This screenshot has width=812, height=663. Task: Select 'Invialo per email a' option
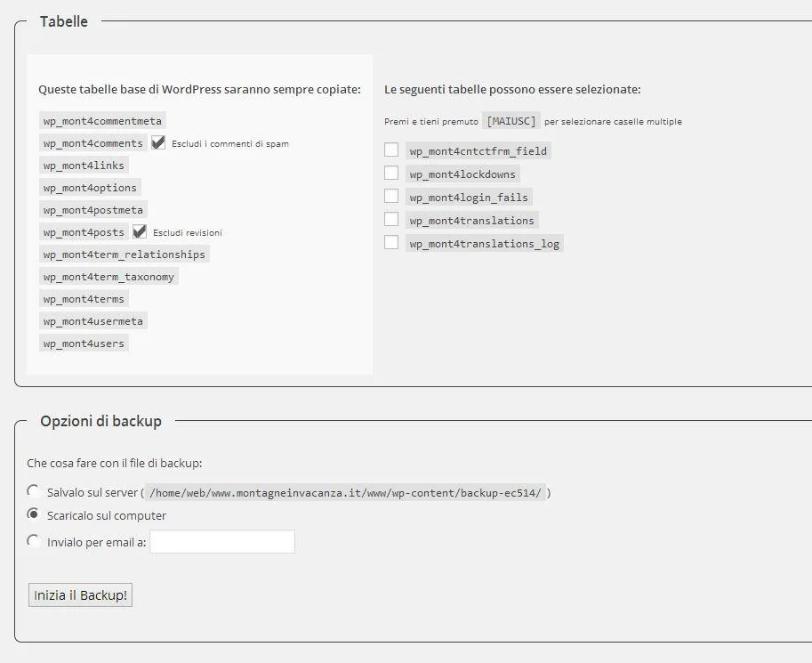[33, 539]
